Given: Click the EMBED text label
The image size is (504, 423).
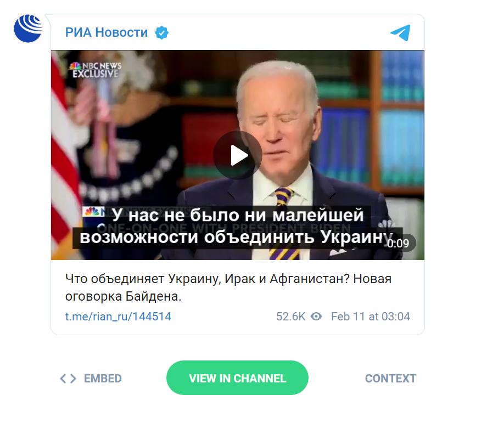Looking at the screenshot, I should (x=103, y=379).
